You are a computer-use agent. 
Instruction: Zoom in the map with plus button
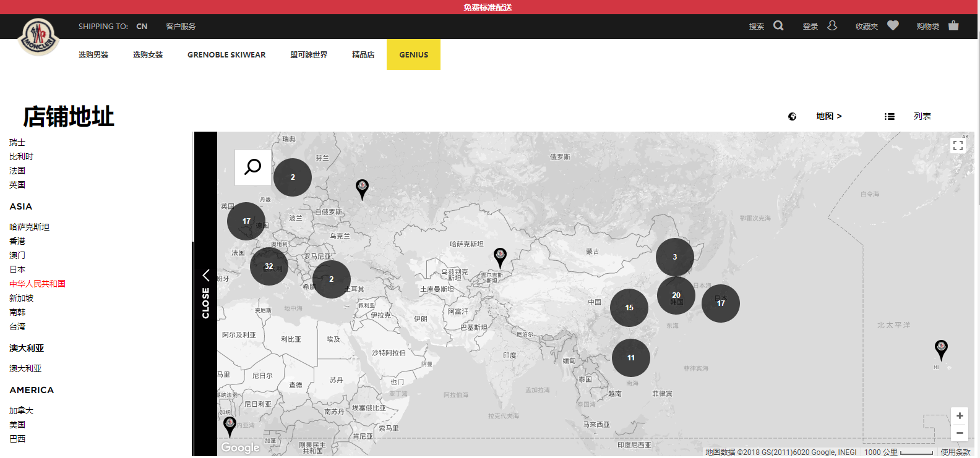pos(959,416)
